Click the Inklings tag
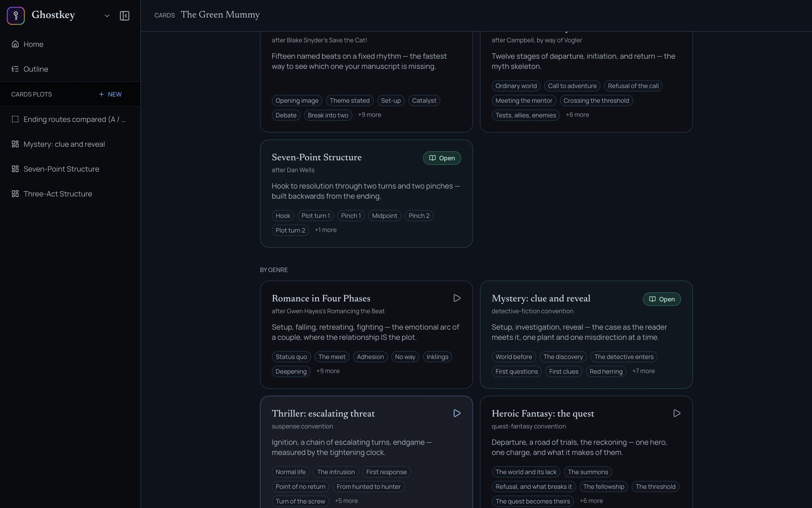The width and height of the screenshot is (812, 508). [437, 357]
